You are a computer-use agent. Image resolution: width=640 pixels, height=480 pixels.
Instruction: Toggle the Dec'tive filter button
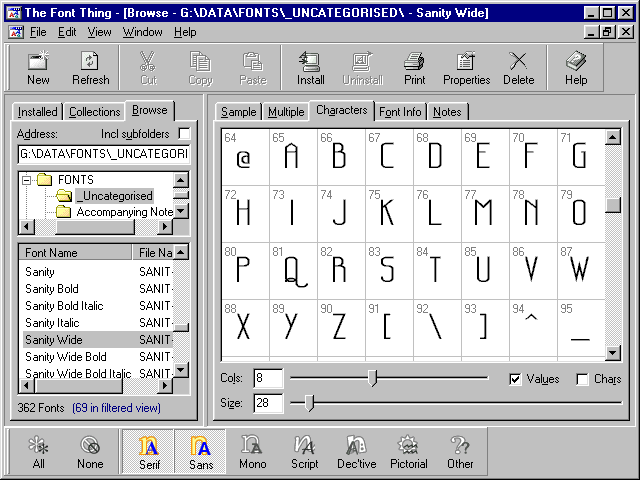(x=356, y=451)
